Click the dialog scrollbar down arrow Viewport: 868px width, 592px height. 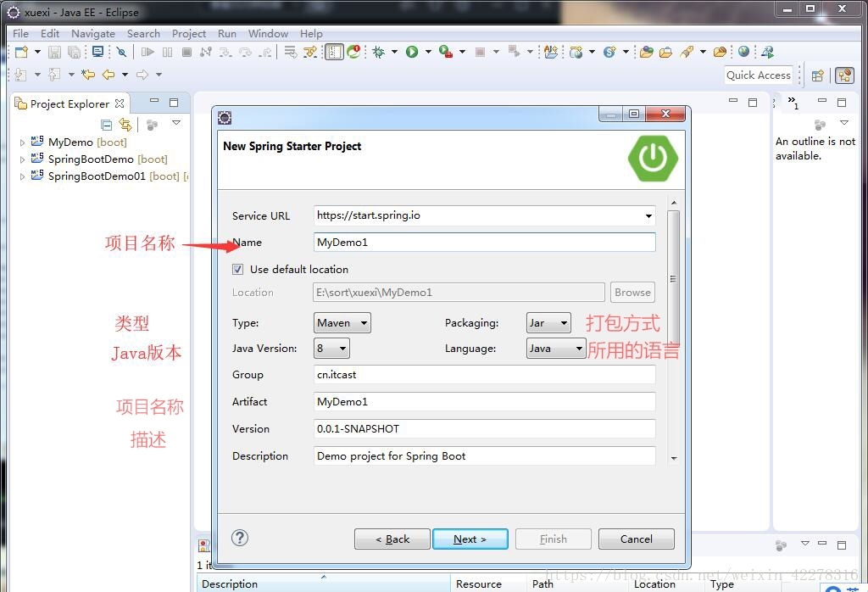674,458
